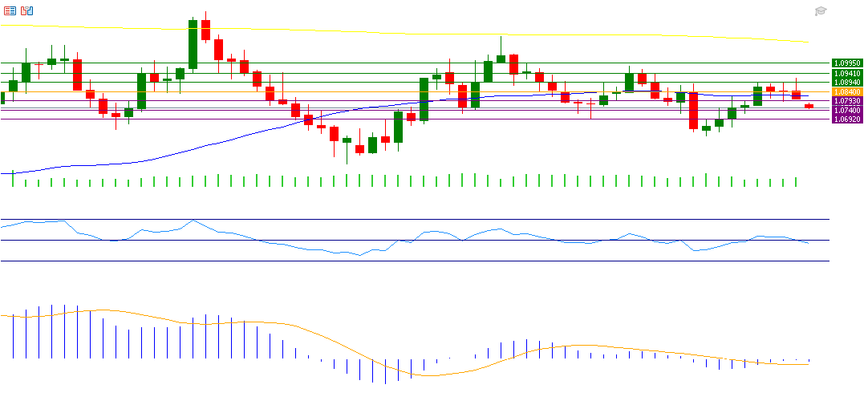The width and height of the screenshot is (868, 409).
Task: Select the 1.09410 price level label
Action: [x=846, y=73]
